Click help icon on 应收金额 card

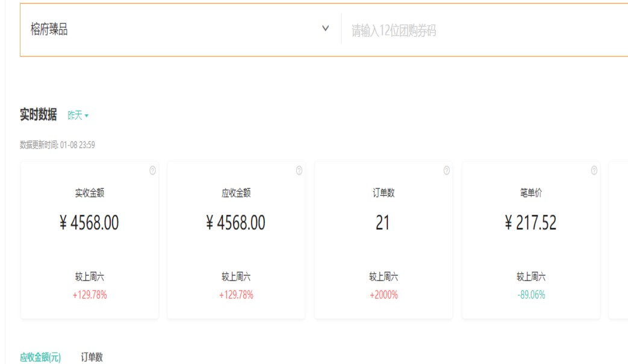coord(299,171)
